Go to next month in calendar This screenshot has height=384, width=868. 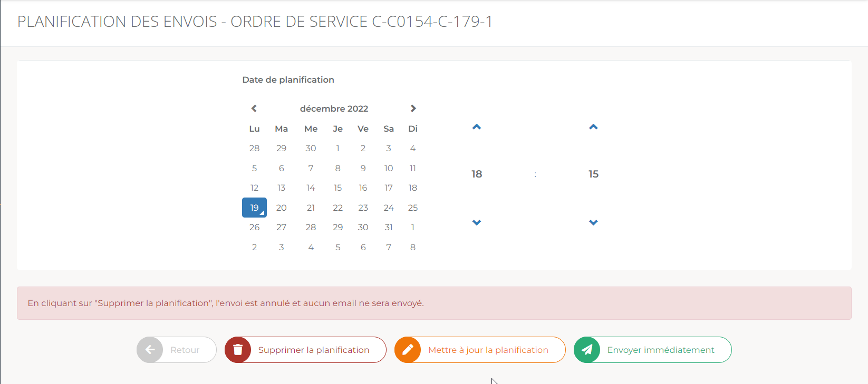pyautogui.click(x=413, y=109)
